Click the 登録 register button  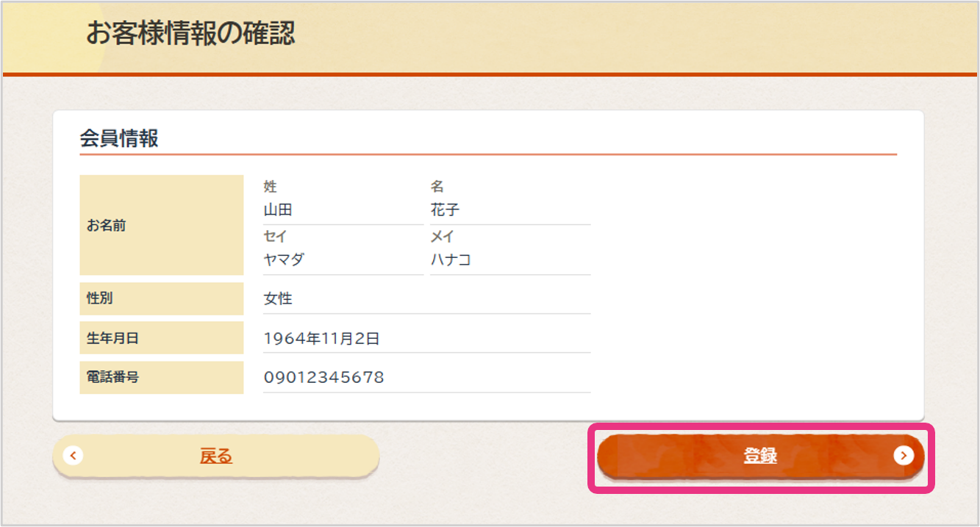tap(760, 456)
